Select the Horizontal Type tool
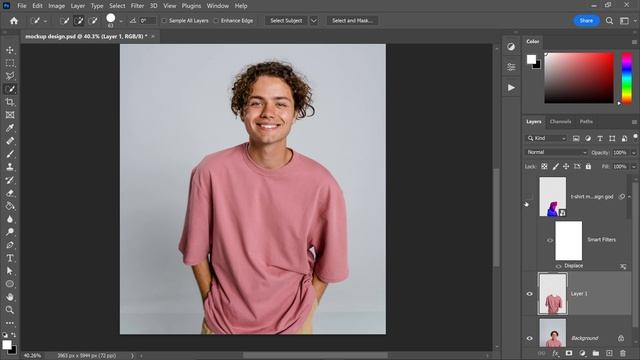 (x=10, y=258)
